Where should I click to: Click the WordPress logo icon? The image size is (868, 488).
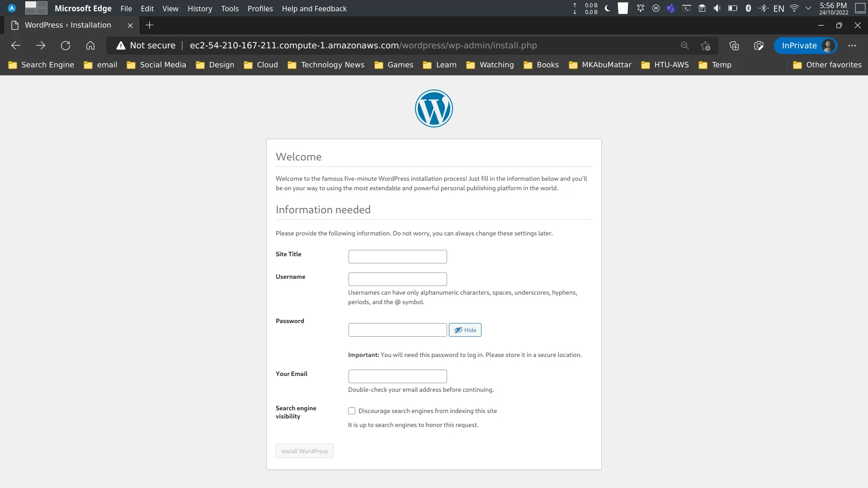click(x=434, y=108)
